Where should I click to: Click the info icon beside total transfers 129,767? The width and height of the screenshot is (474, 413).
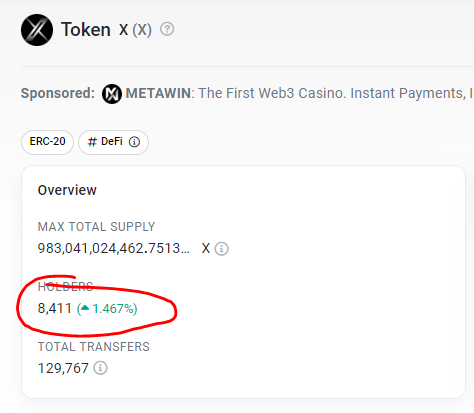[x=100, y=368]
